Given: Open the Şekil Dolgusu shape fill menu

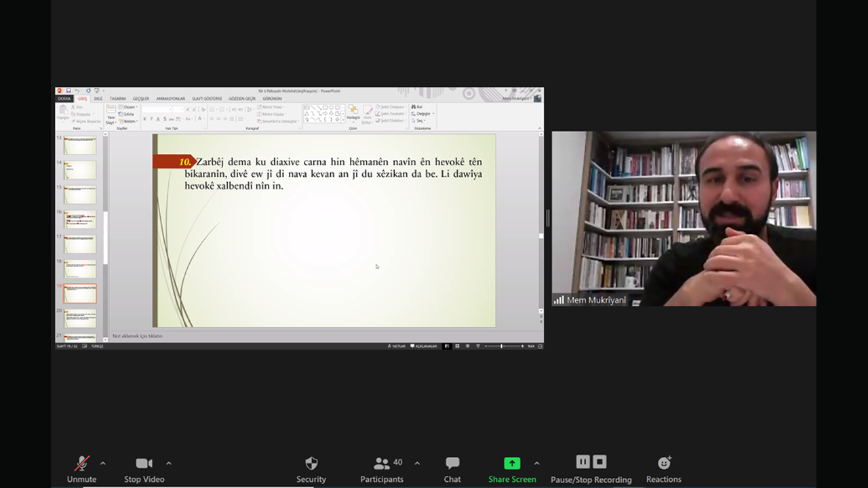Looking at the screenshot, I should click(391, 107).
